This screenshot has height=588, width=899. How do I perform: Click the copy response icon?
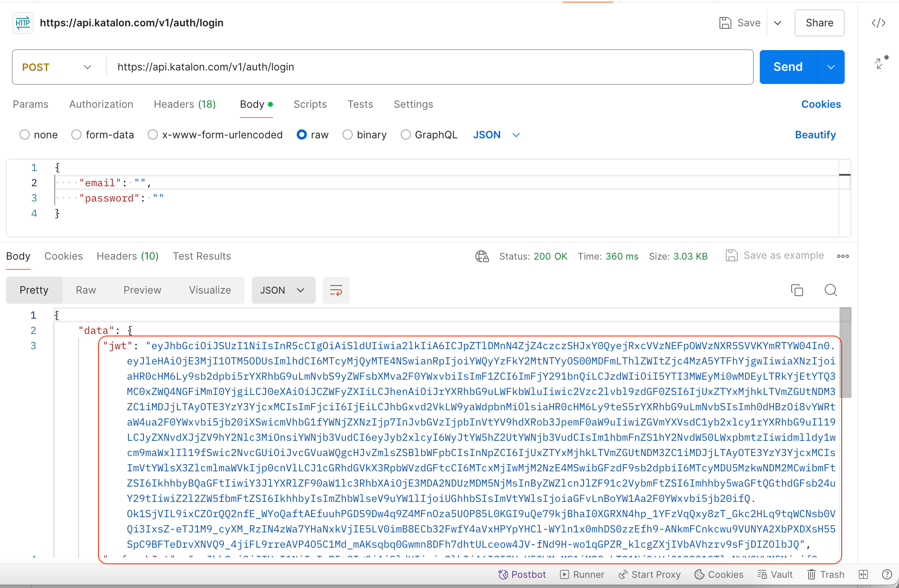pyautogui.click(x=797, y=290)
